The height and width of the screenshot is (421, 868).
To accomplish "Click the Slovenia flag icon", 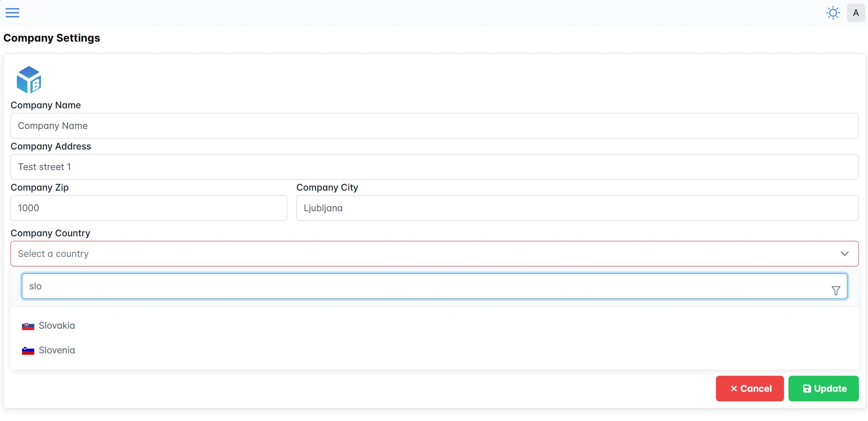I will [28, 351].
